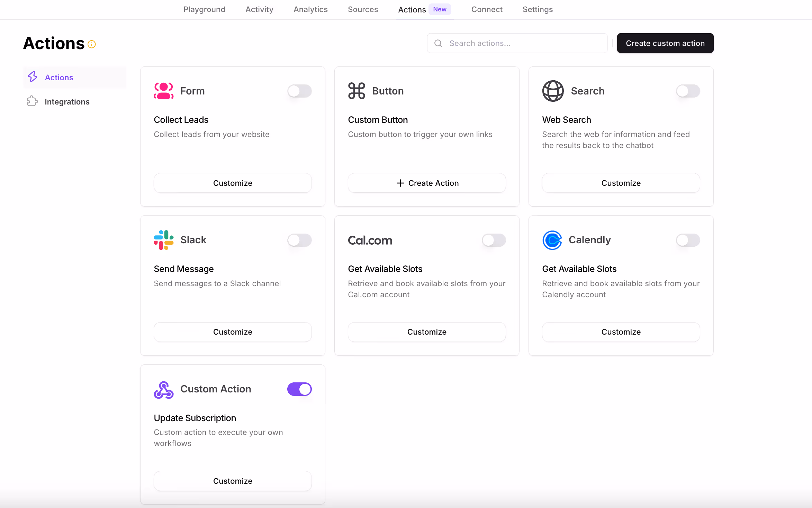Open the Sources tab
The width and height of the screenshot is (812, 508).
(x=363, y=9)
